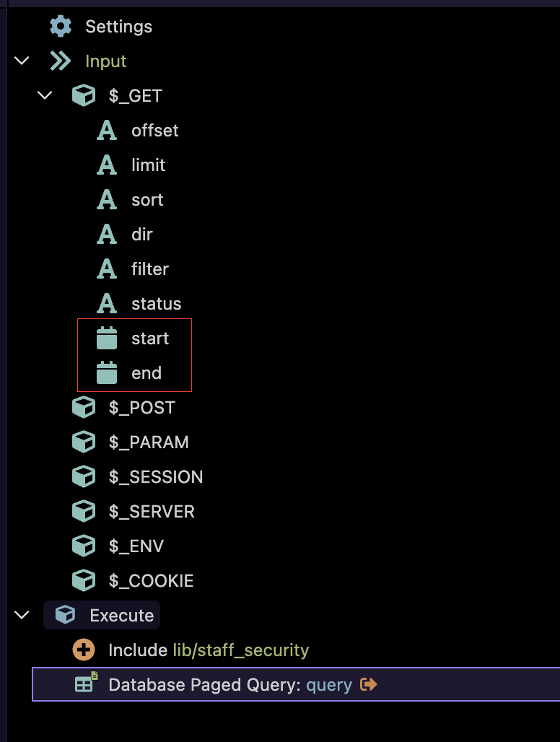Select the $_SESSION item

click(155, 477)
